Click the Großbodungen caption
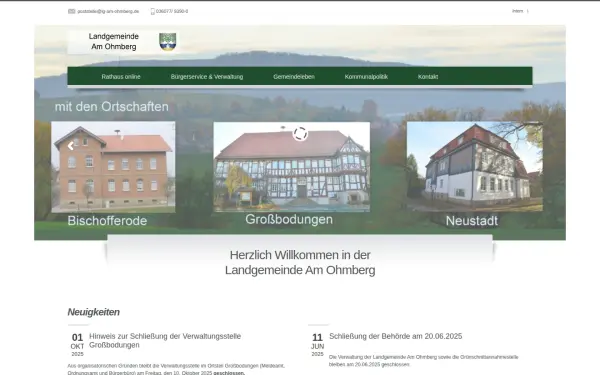The height and width of the screenshot is (375, 600). pos(289,220)
